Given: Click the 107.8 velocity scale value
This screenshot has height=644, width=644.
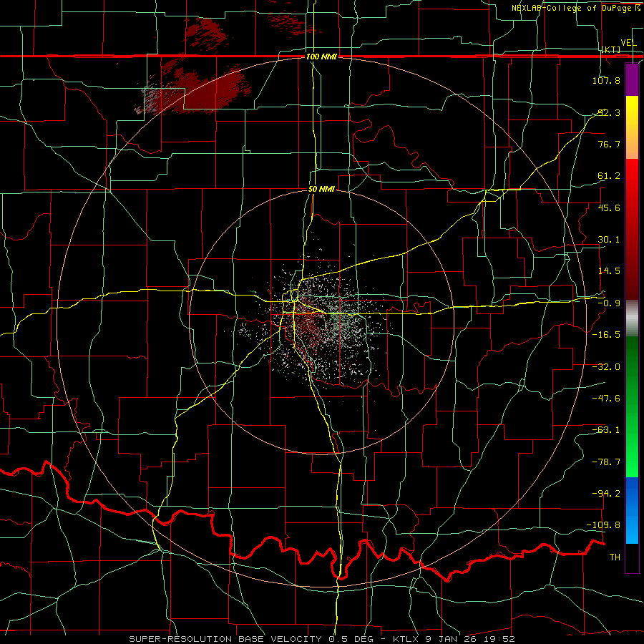Looking at the screenshot, I should [x=606, y=80].
